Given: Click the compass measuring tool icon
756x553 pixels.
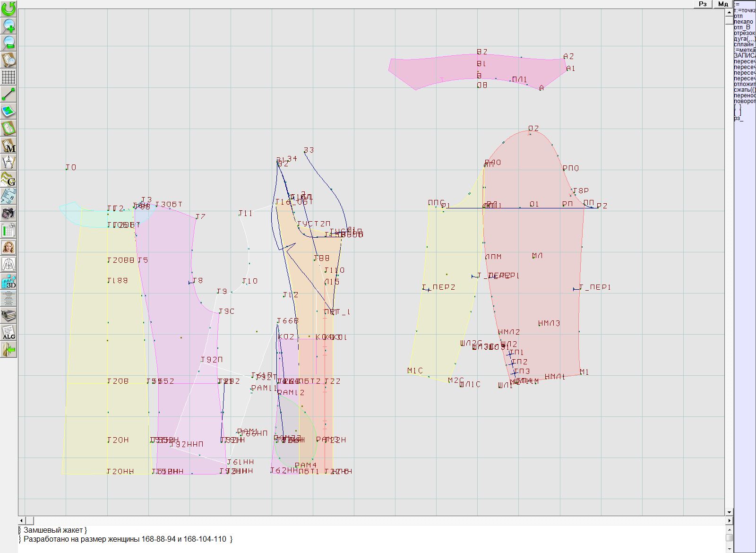Looking at the screenshot, I should click(x=9, y=162).
